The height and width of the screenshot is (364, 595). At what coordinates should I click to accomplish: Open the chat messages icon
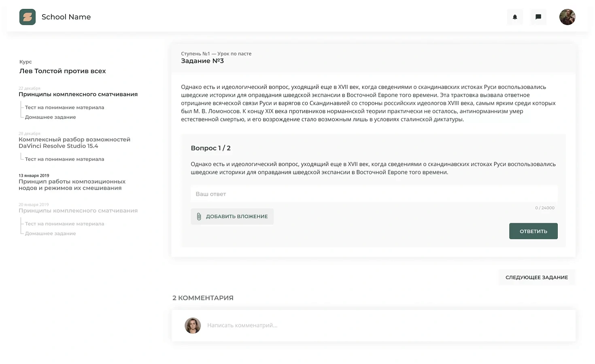(538, 17)
